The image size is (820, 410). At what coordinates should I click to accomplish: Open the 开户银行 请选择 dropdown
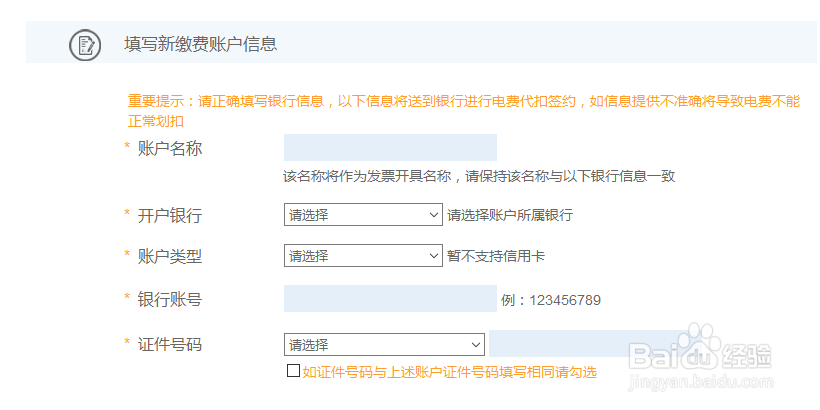[x=363, y=215]
